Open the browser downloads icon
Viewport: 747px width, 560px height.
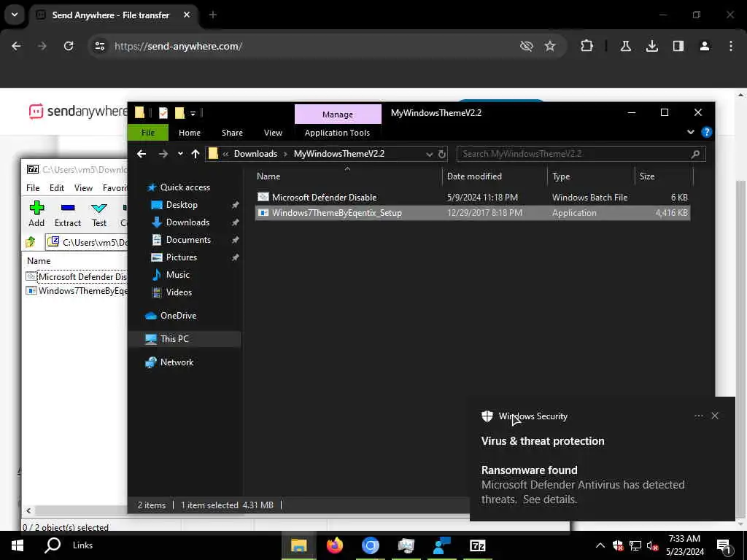click(x=652, y=46)
